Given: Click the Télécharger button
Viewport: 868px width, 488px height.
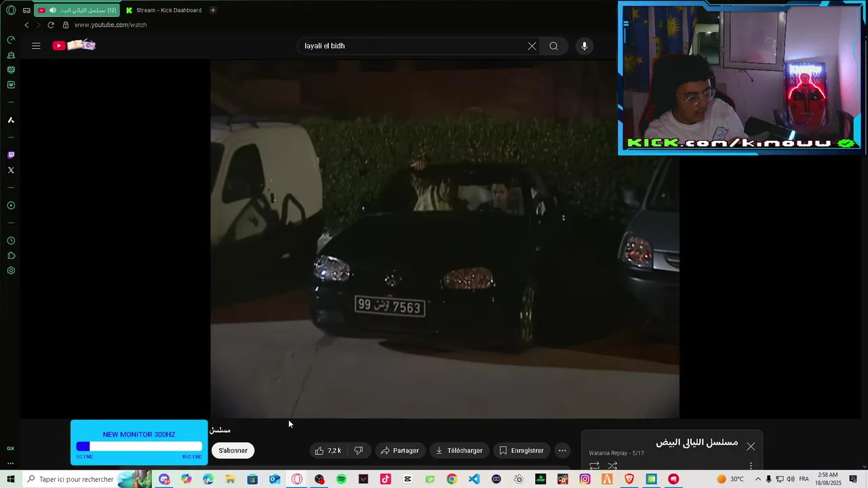Looking at the screenshot, I should [459, 451].
